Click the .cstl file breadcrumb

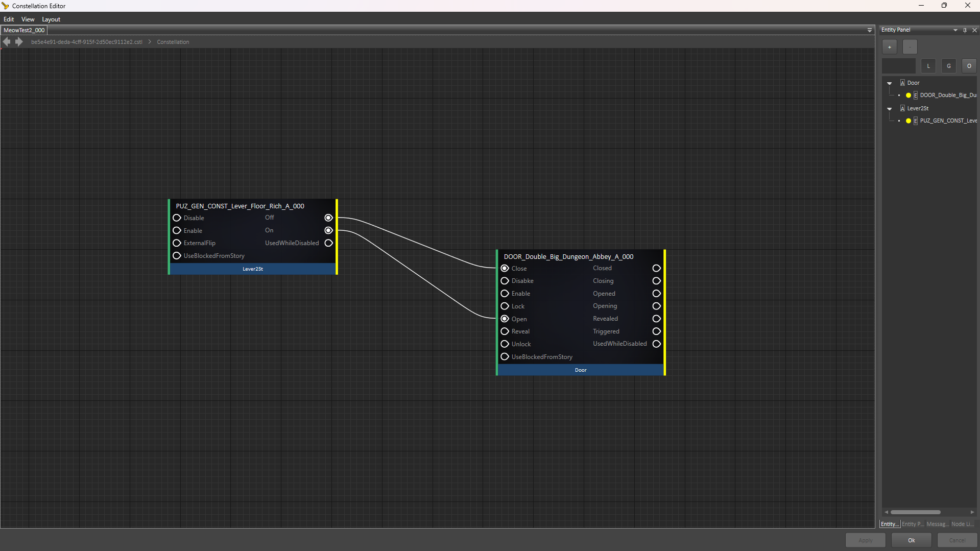pyautogui.click(x=87, y=42)
